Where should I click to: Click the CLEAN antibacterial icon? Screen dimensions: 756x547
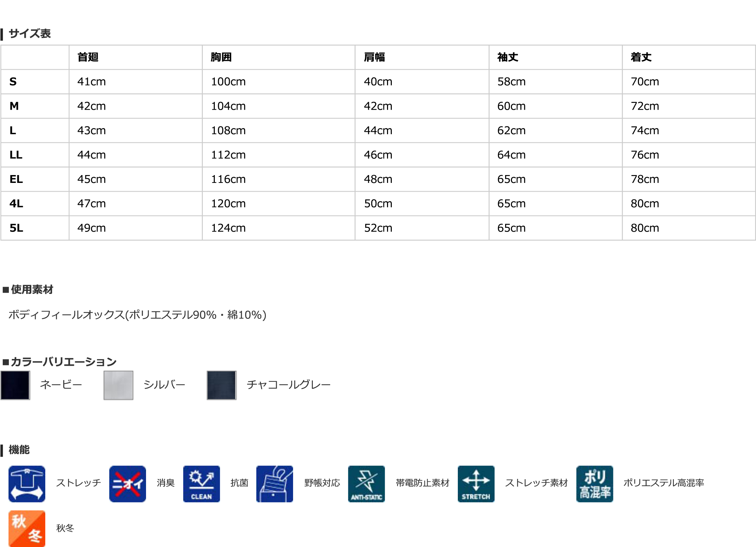(x=202, y=484)
